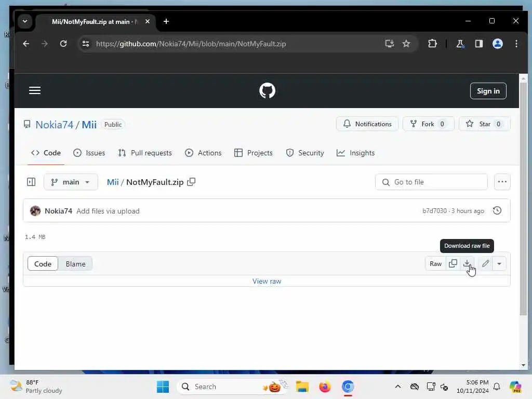Fork the Mii repository
This screenshot has height=399, width=532.
[x=428, y=124]
